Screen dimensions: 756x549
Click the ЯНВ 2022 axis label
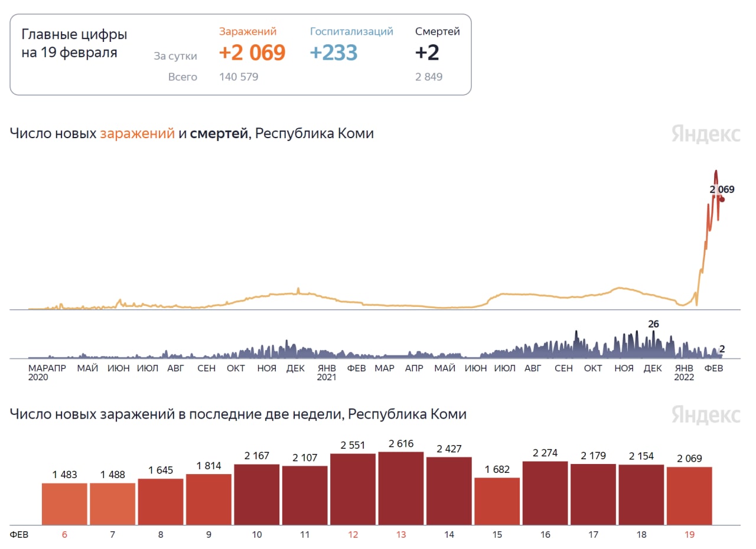683,372
